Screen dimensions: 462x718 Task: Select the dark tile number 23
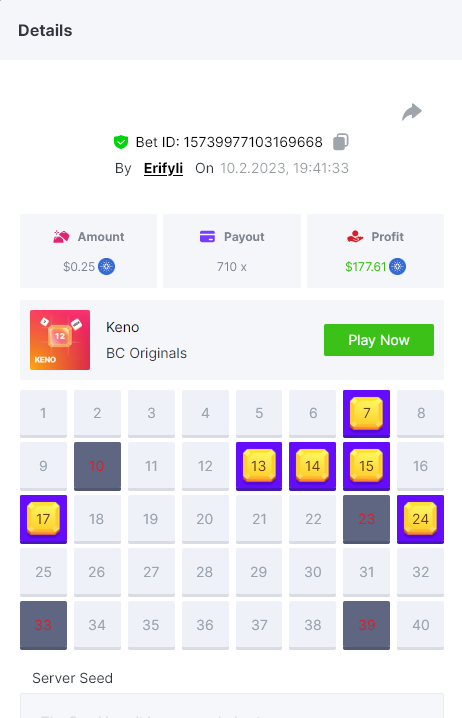(x=366, y=519)
